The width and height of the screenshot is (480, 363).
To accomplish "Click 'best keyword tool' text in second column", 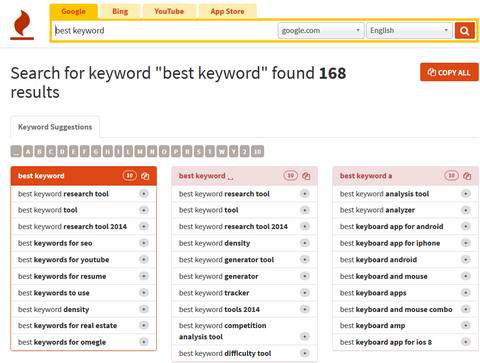I will point(209,210).
